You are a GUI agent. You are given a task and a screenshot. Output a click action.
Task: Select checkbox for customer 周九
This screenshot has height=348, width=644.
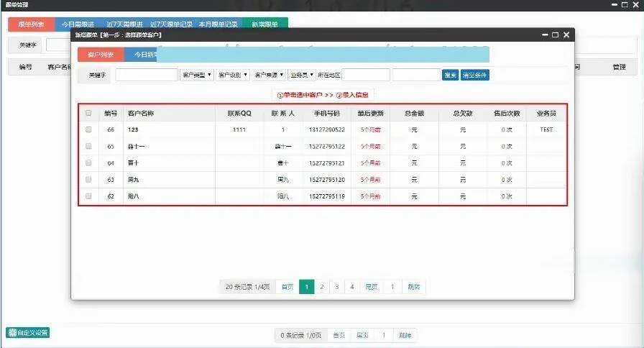click(88, 179)
